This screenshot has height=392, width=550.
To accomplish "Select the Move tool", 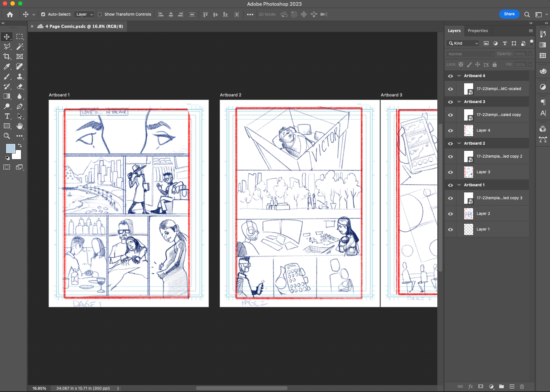I will coord(7,37).
